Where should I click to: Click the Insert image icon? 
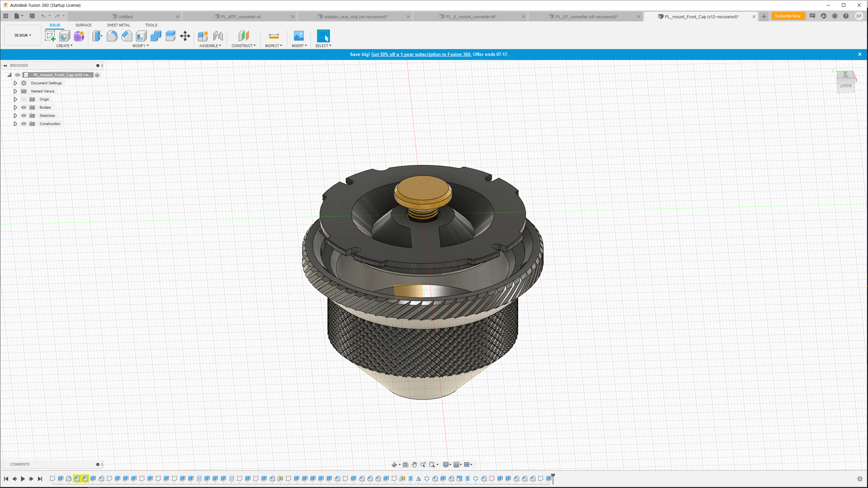coord(299,36)
